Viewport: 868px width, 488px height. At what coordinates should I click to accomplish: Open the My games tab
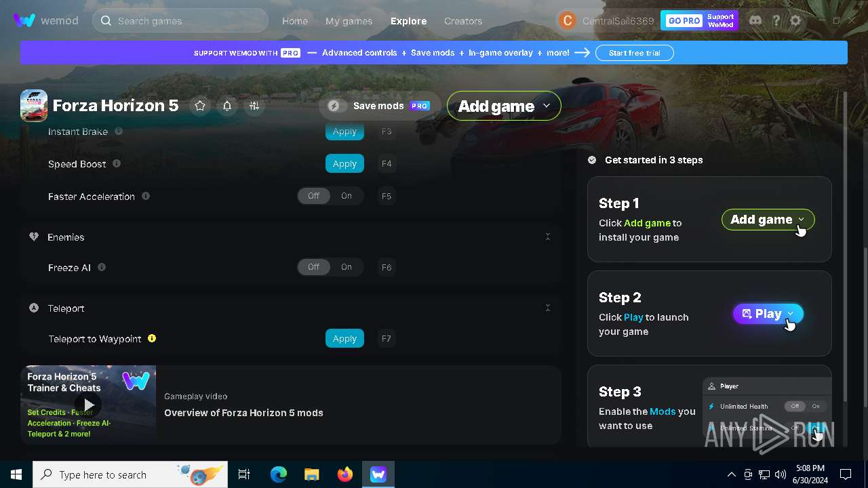349,21
